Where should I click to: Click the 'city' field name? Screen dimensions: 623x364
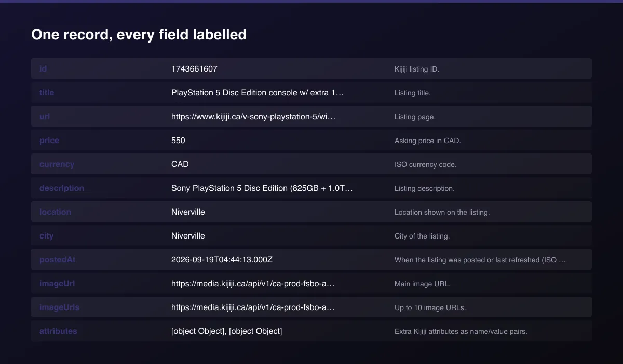pyautogui.click(x=46, y=235)
